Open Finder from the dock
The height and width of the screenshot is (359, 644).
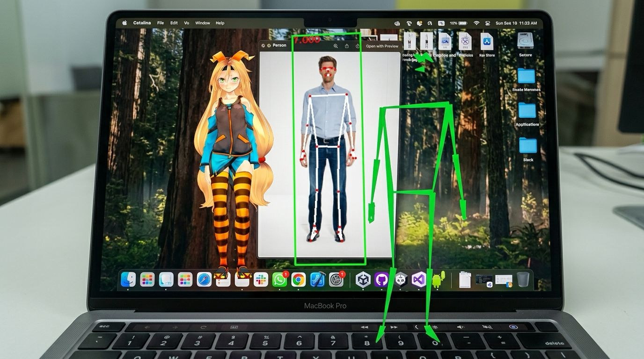tap(128, 280)
